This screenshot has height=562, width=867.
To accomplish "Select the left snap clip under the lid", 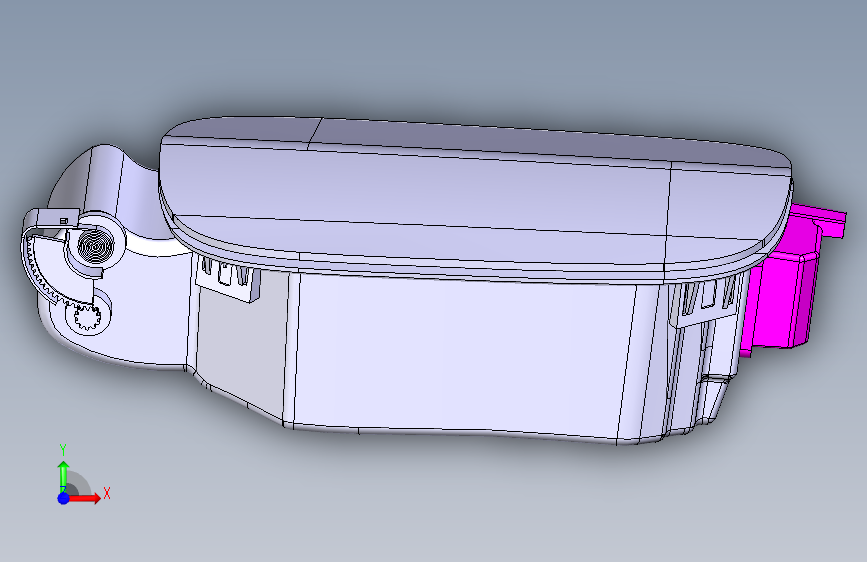I will [x=228, y=278].
